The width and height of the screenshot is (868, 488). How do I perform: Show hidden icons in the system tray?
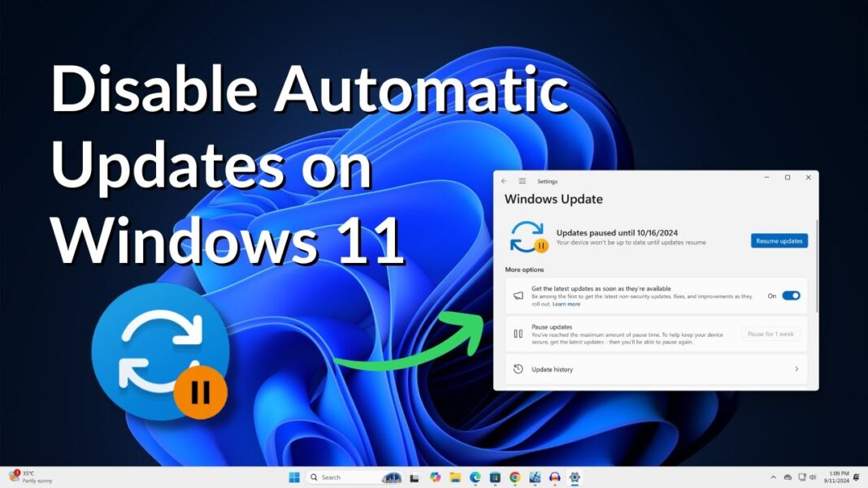pyautogui.click(x=773, y=477)
